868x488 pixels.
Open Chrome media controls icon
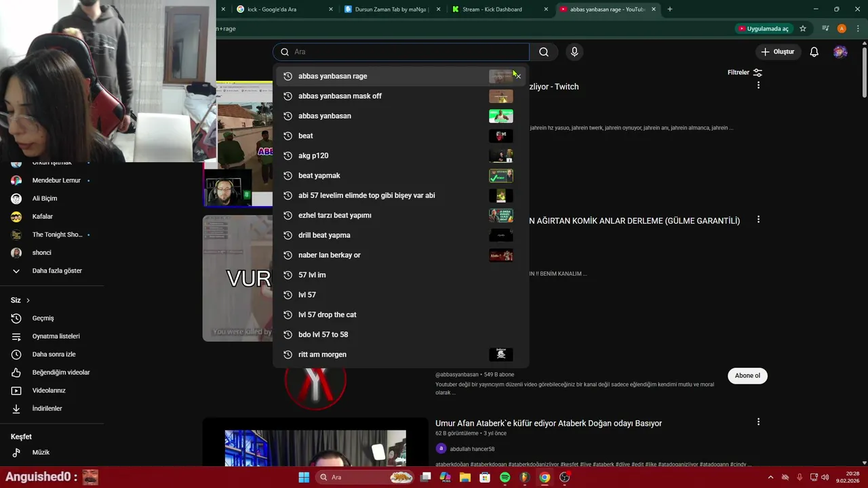click(x=825, y=28)
